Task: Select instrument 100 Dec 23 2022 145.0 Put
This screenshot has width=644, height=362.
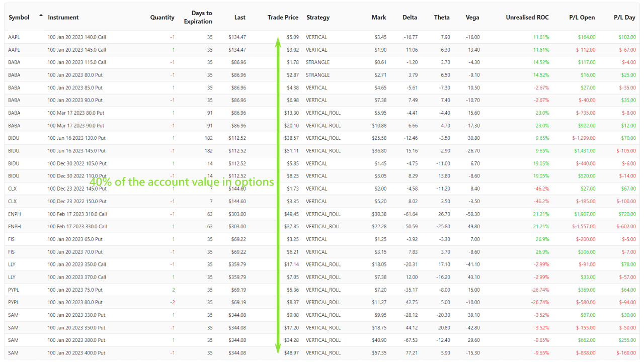Action: click(x=77, y=189)
